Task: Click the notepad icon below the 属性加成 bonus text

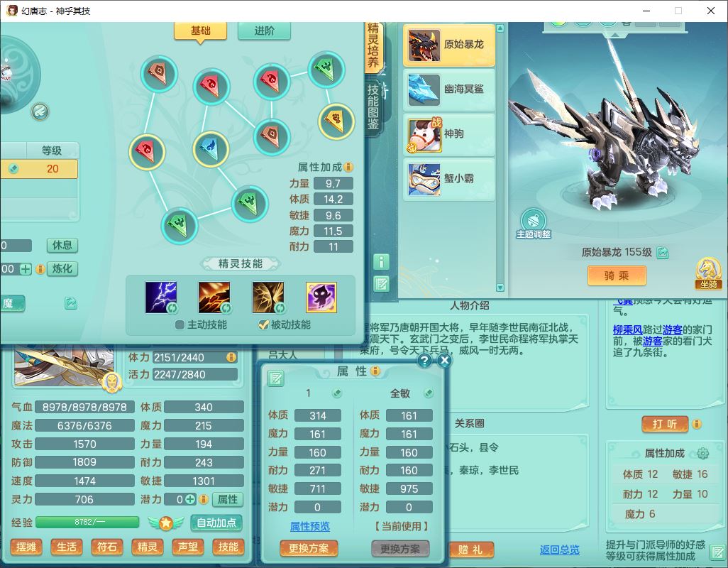Action: [717, 552]
